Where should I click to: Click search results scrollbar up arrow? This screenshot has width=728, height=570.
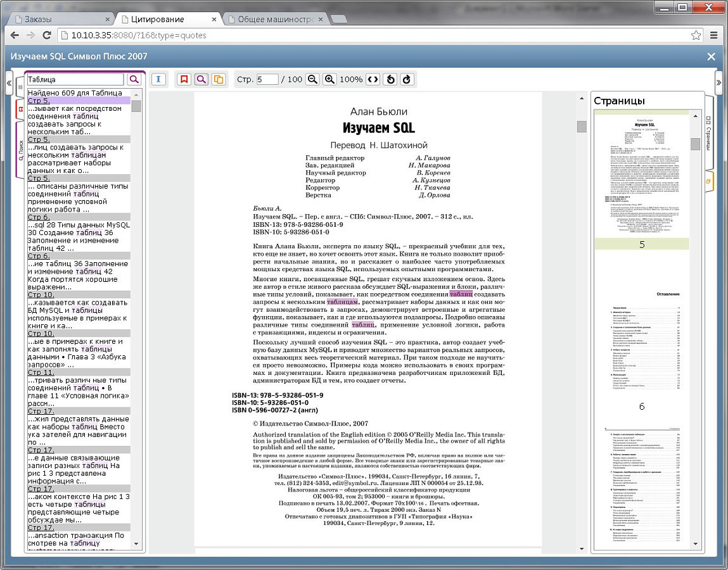[x=136, y=95]
